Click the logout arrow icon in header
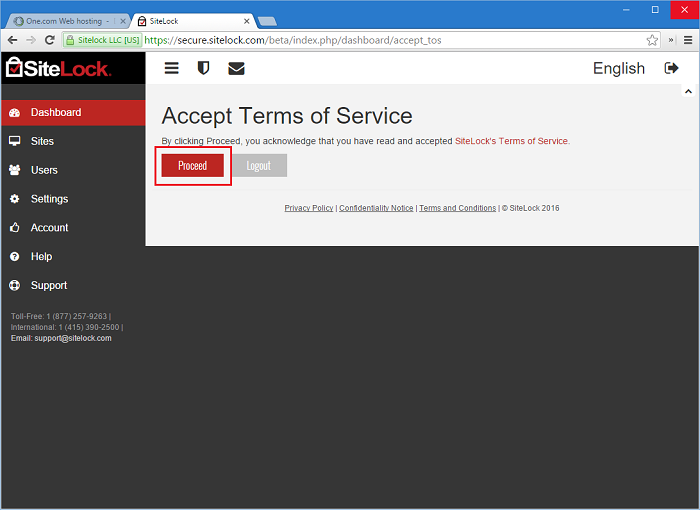 [671, 68]
